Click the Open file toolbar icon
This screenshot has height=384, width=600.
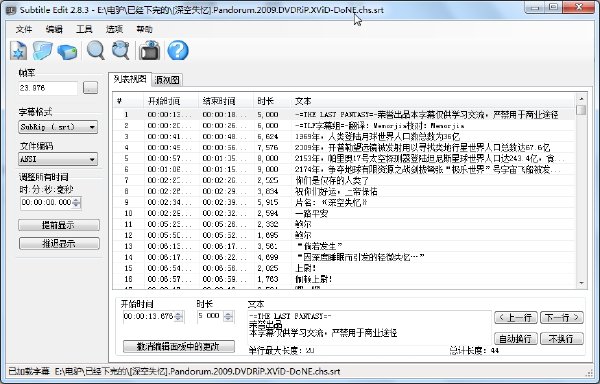[42, 50]
